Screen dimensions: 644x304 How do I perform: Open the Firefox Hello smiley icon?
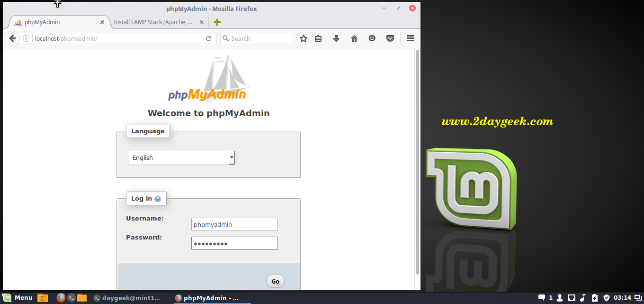(x=372, y=38)
